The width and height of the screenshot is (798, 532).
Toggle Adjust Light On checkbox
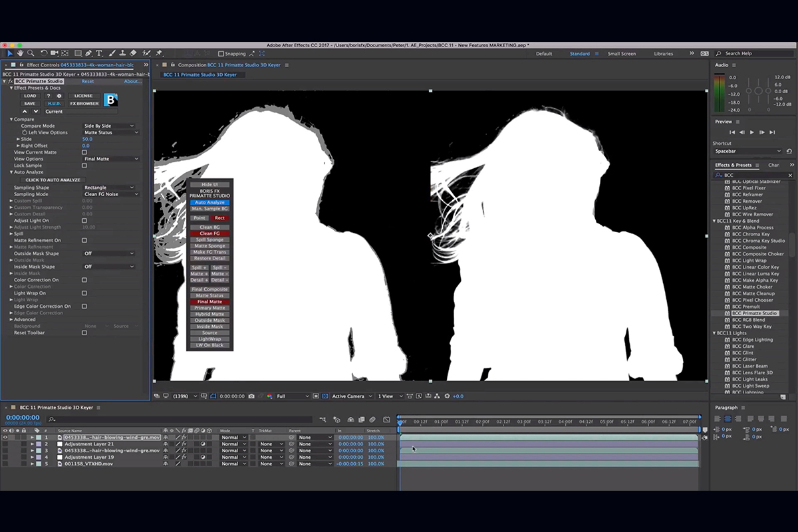(x=84, y=221)
